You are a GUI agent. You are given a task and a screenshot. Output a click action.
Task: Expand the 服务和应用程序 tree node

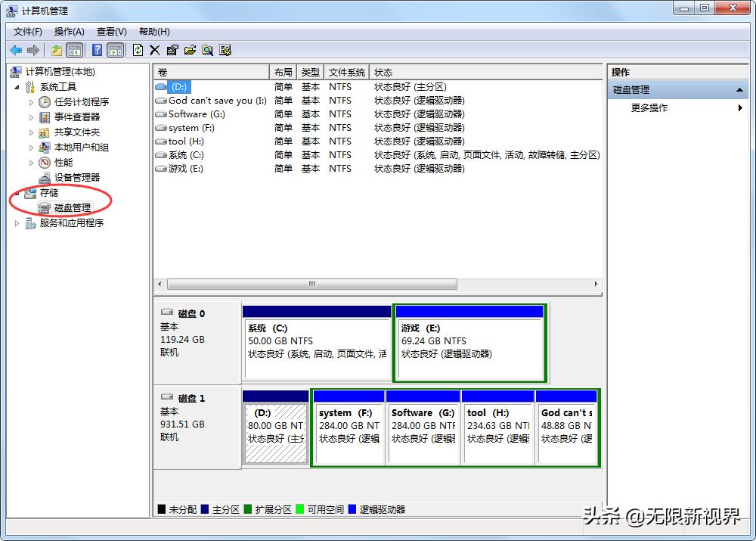17,222
